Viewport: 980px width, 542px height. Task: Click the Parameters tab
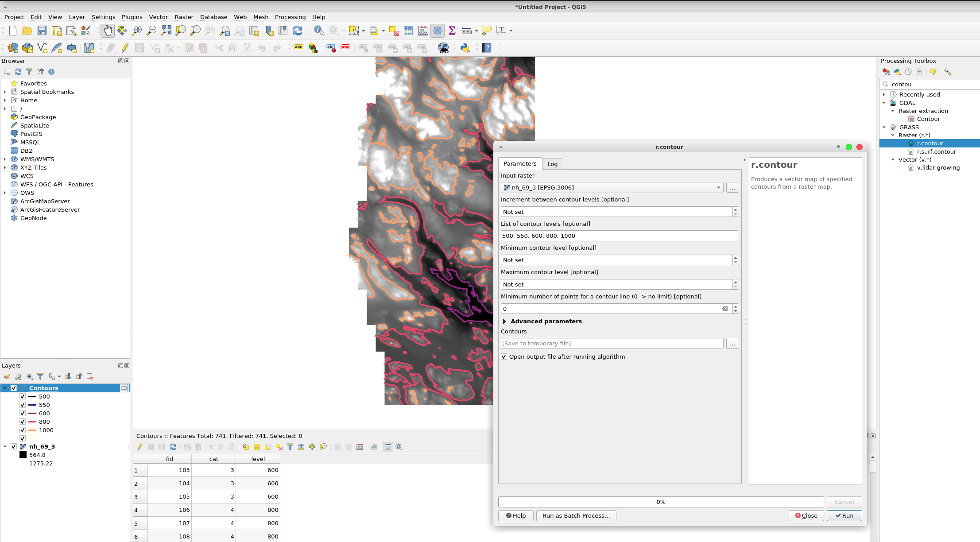pyautogui.click(x=520, y=163)
